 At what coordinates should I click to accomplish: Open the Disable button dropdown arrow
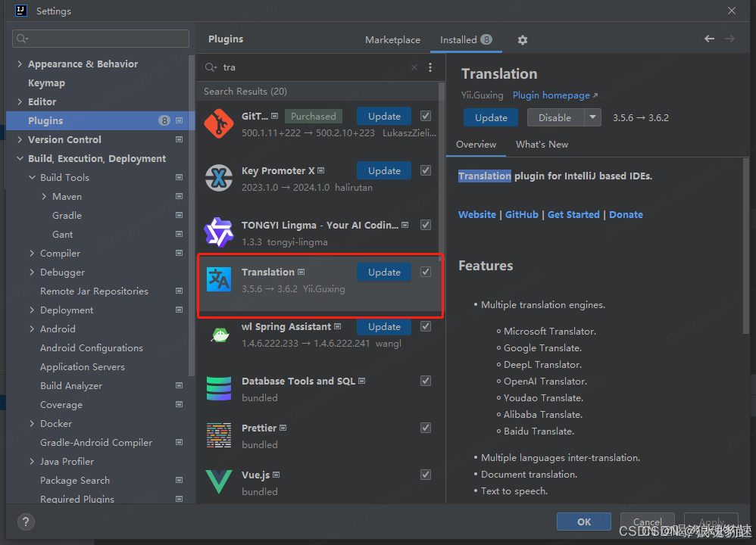592,117
